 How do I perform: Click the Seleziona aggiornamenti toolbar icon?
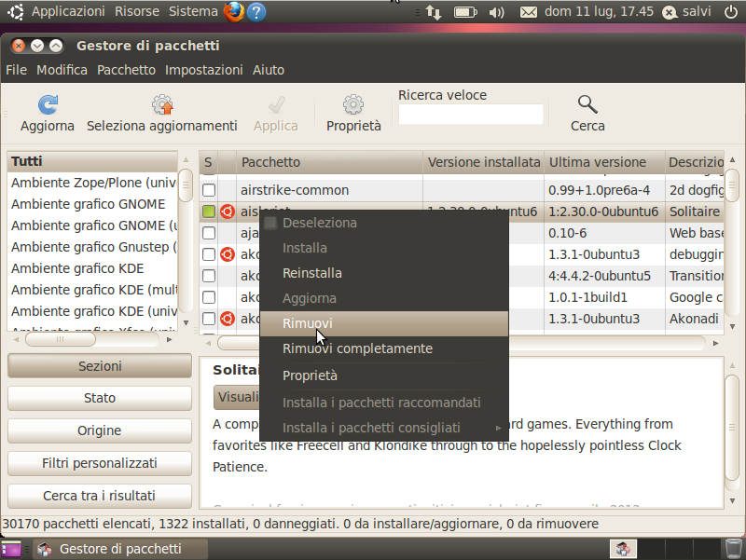(x=162, y=105)
